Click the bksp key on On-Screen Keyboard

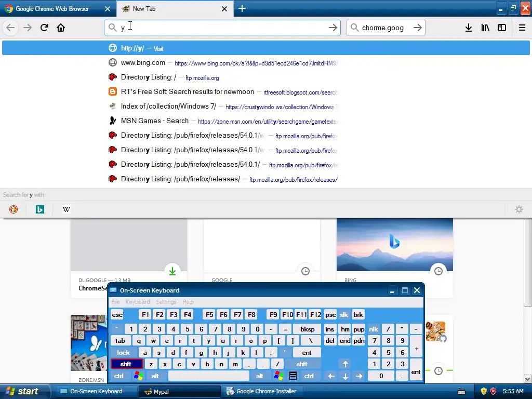click(x=308, y=329)
